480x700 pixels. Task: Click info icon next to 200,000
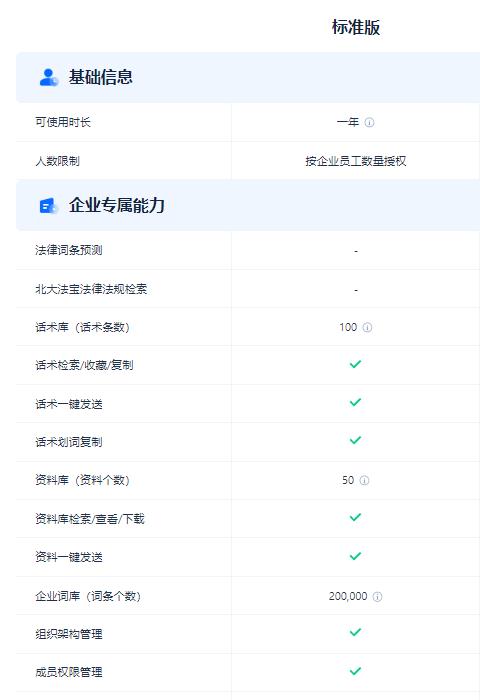pos(377,597)
